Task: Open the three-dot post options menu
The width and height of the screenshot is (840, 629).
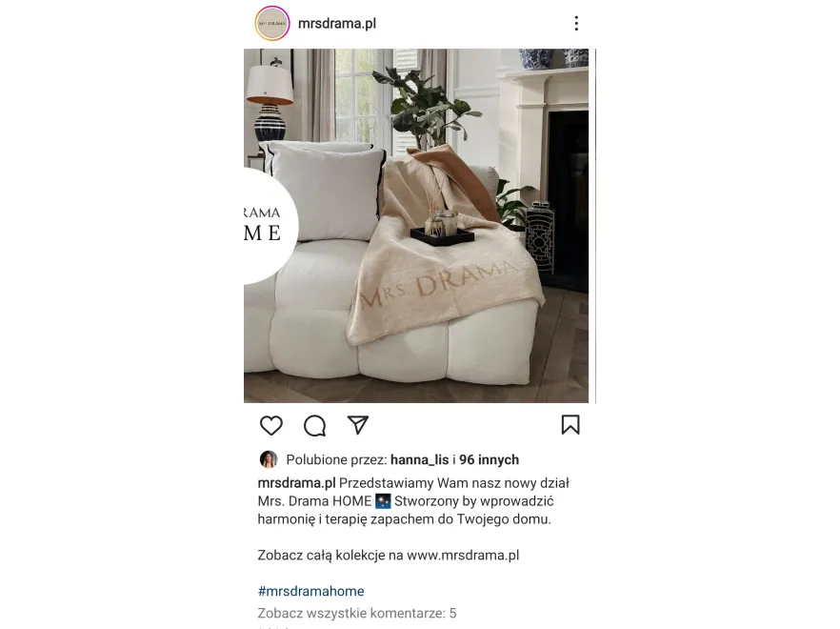Action: click(576, 23)
